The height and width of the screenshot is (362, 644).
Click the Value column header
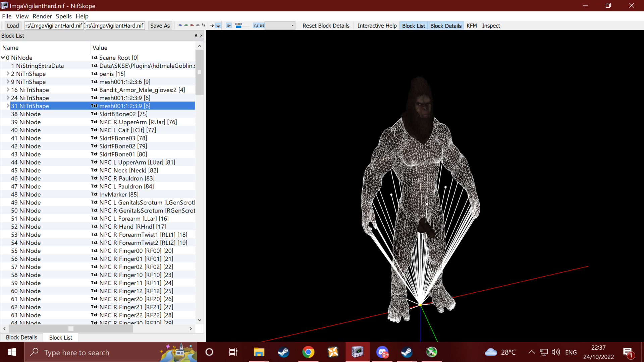(143, 48)
